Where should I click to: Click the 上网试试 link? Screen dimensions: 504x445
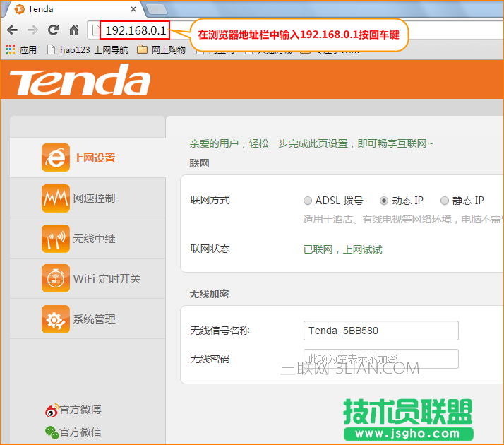(x=362, y=249)
